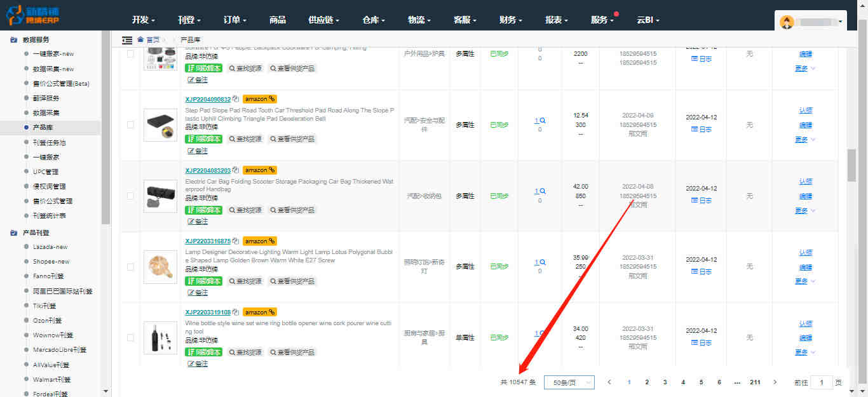The image size is (868, 397).
Task: Copy product ID XJP2203316875 using the copy icon
Action: point(236,241)
